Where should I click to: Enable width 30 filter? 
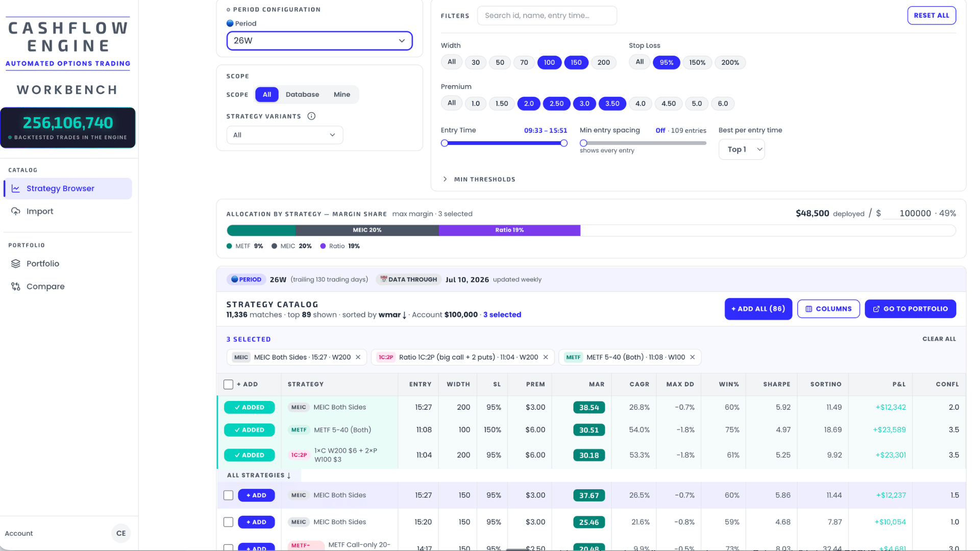click(475, 62)
